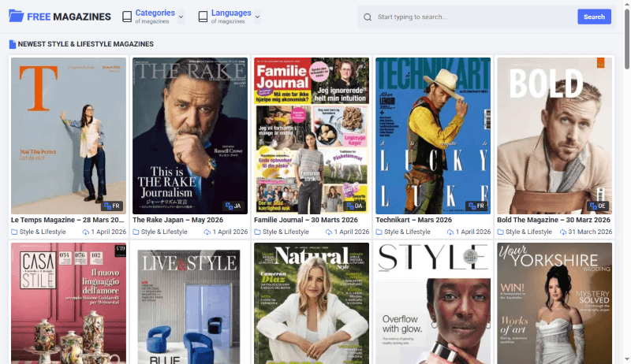Click folder icon under The Rake Japan
Image resolution: width=631 pixels, height=364 pixels.
pyautogui.click(x=136, y=232)
